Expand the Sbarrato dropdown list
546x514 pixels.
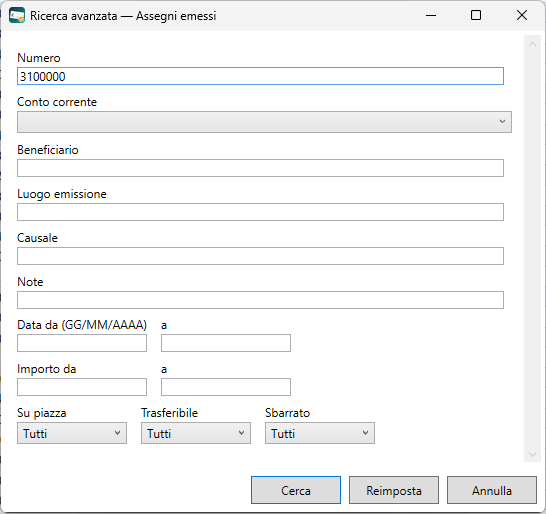pyautogui.click(x=320, y=433)
